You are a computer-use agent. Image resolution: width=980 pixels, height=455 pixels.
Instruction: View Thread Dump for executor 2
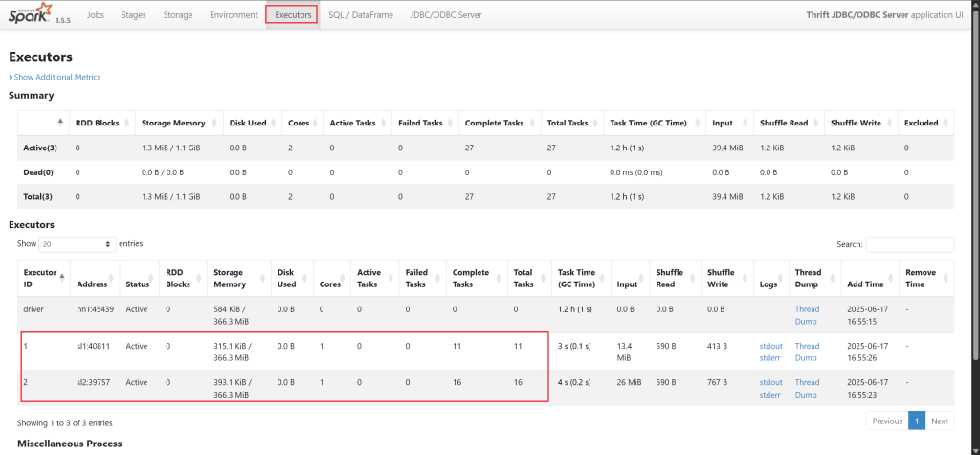click(807, 388)
